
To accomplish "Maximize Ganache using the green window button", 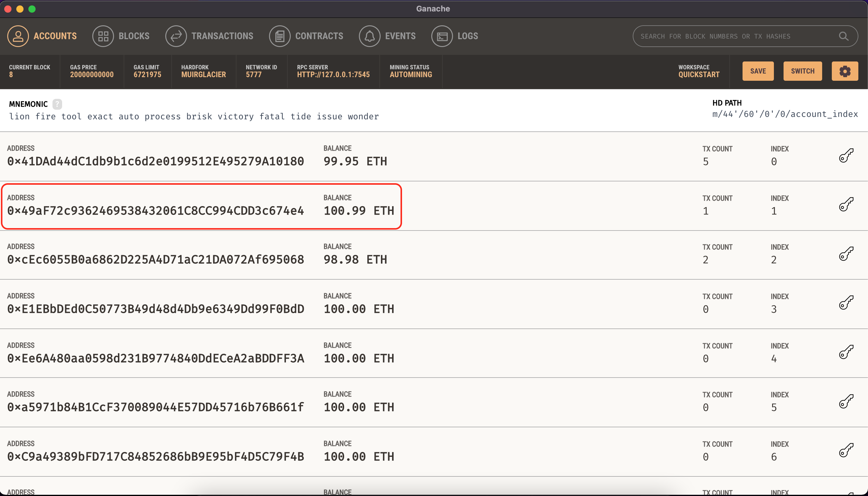I will point(32,9).
